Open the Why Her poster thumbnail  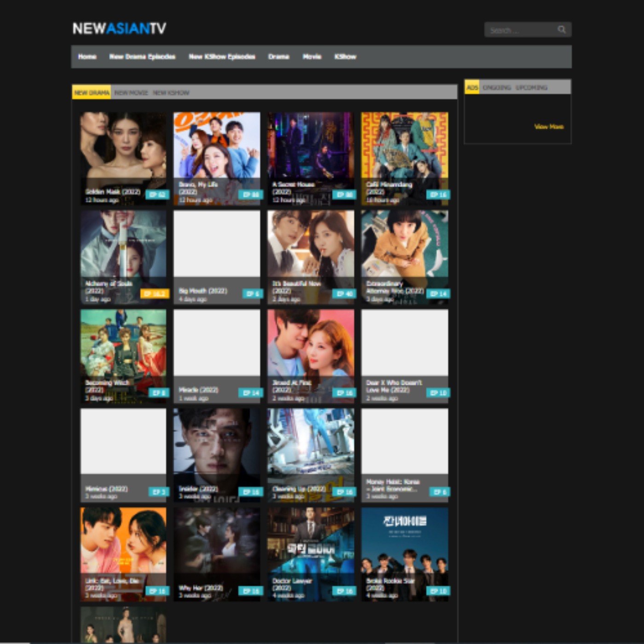(x=217, y=554)
